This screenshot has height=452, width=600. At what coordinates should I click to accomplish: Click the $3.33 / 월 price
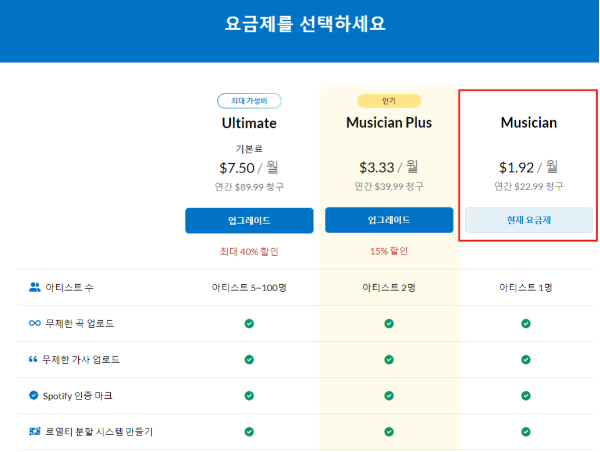point(389,167)
